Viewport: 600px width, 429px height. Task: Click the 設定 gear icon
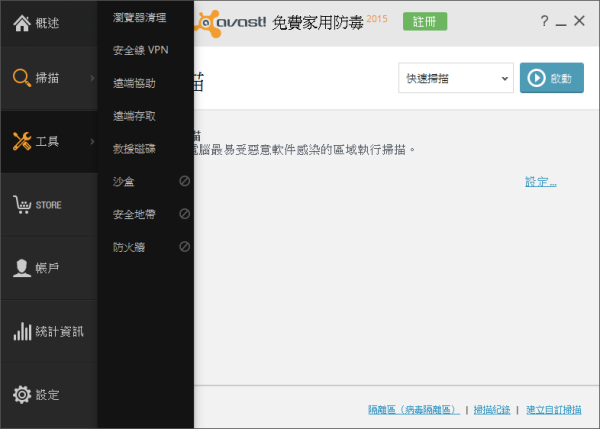click(x=22, y=395)
